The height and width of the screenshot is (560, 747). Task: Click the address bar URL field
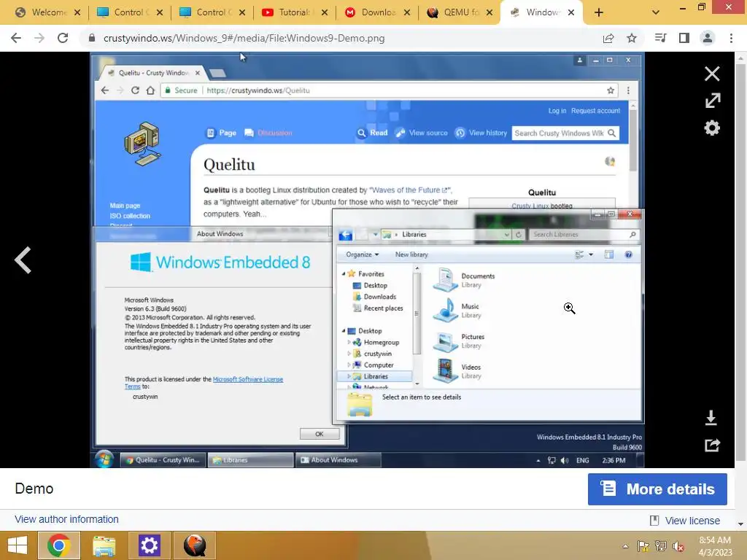(343, 38)
